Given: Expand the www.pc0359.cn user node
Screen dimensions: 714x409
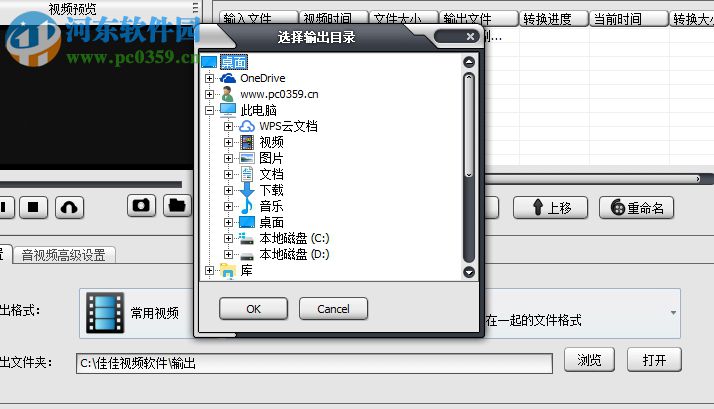Looking at the screenshot, I should tap(209, 94).
